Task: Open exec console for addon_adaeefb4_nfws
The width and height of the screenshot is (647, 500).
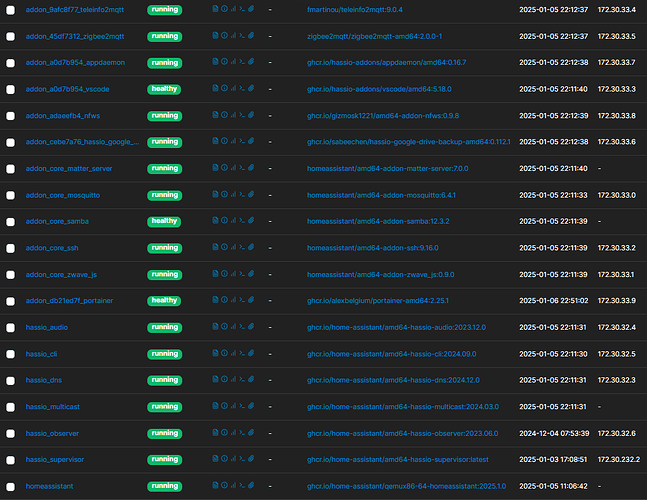Action: click(242, 115)
